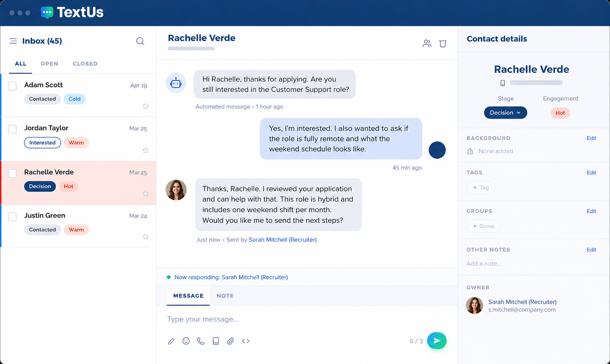Star the Justin Green conversation
The image size is (610, 364).
[145, 237]
